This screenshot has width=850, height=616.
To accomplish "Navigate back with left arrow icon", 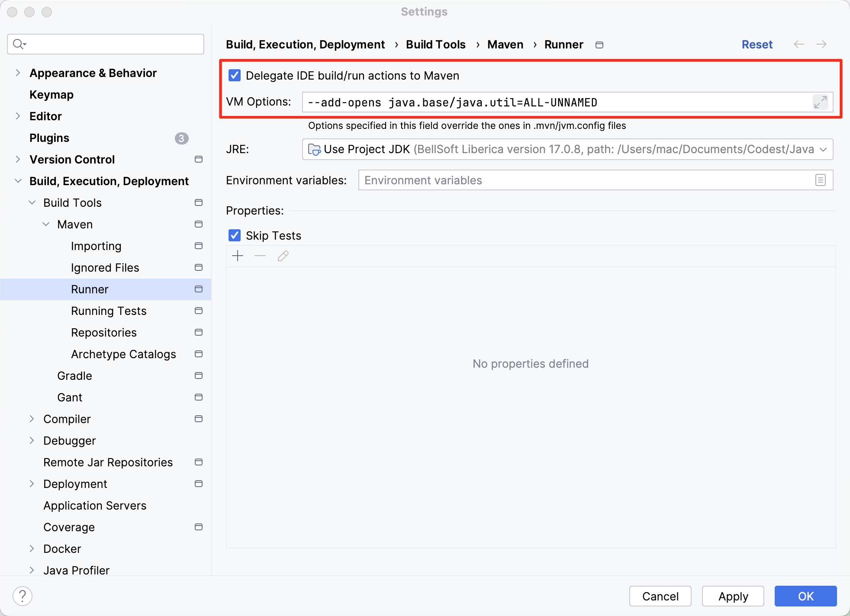I will [799, 44].
